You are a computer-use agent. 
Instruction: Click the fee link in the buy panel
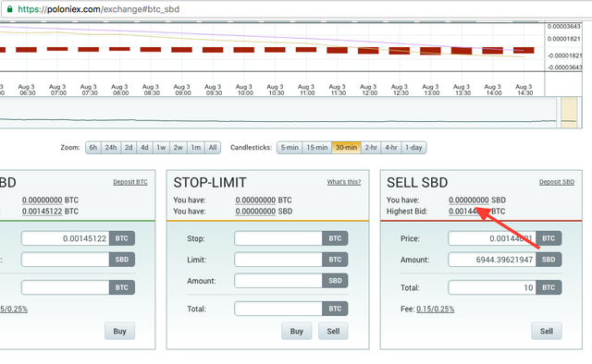tap(14, 309)
